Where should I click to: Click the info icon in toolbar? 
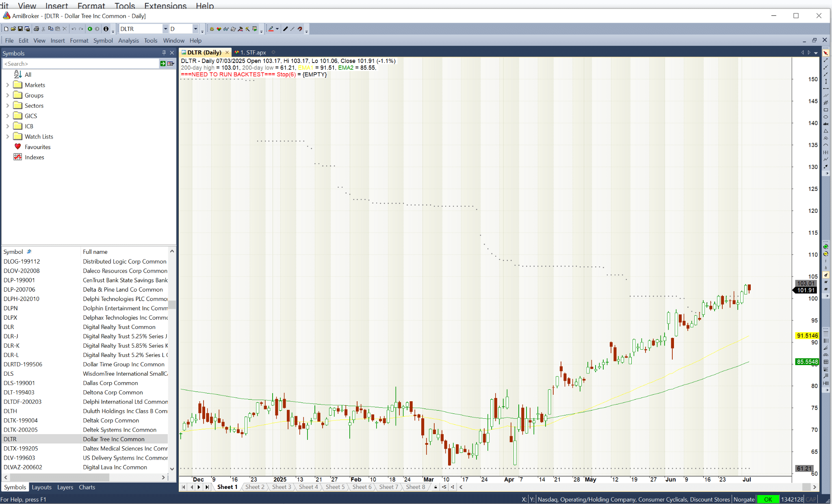click(106, 29)
